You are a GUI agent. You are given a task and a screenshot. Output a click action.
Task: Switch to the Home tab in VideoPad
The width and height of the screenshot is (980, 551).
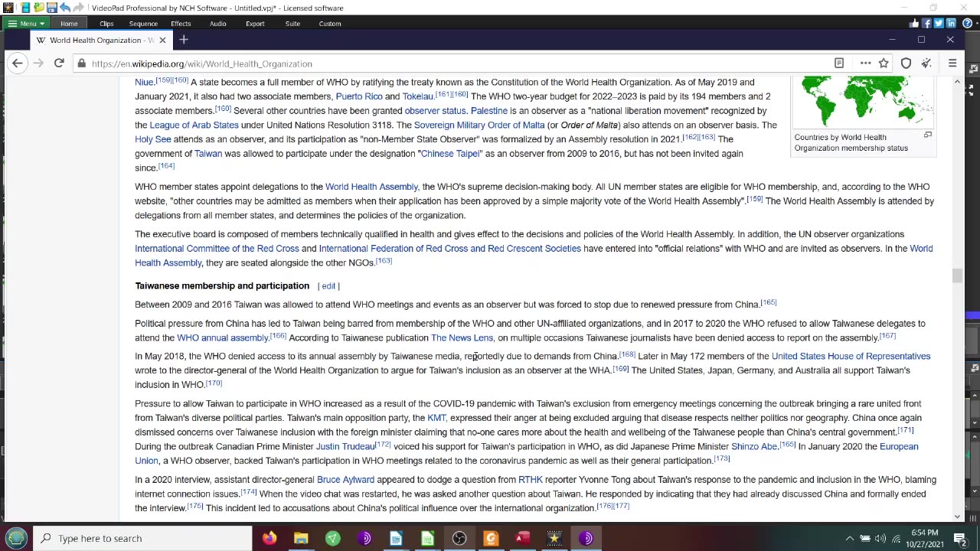pos(69,24)
